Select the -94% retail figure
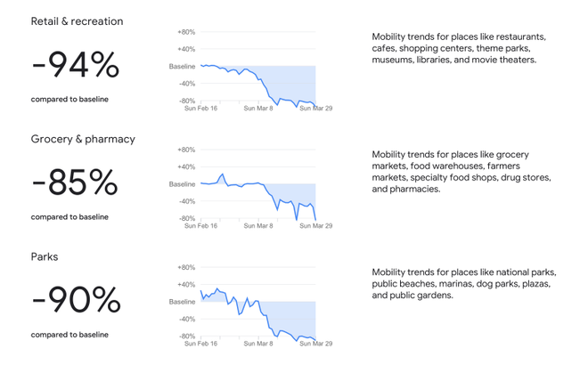The width and height of the screenshot is (588, 373). (x=75, y=65)
